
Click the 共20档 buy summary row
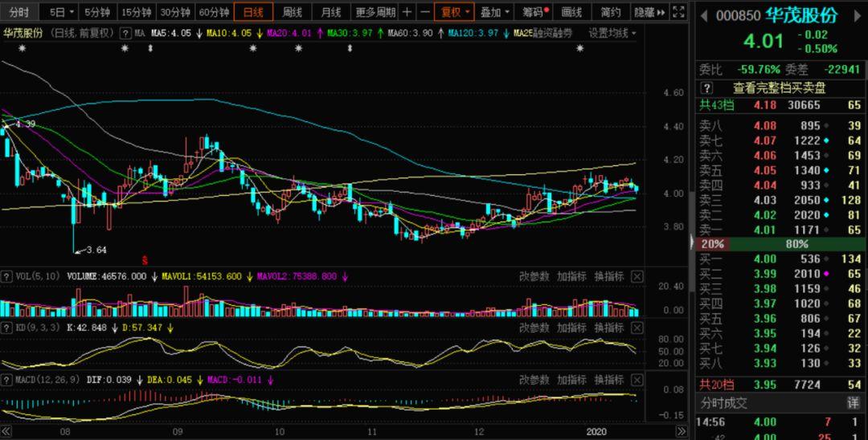coord(780,385)
